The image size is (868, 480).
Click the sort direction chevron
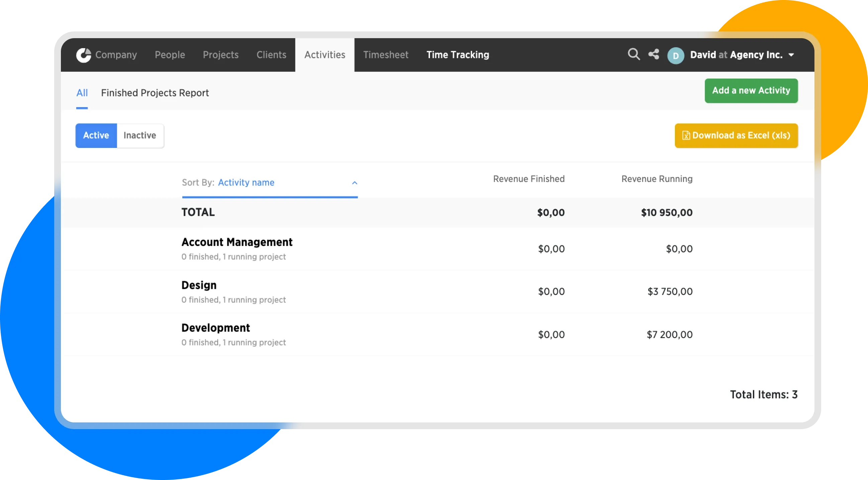click(x=354, y=183)
